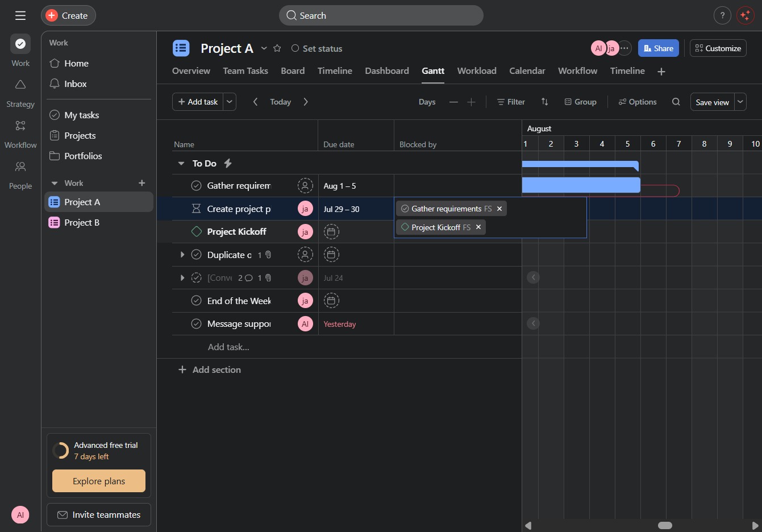Collapse the To Do section
The height and width of the screenshot is (532, 762).
click(x=181, y=164)
